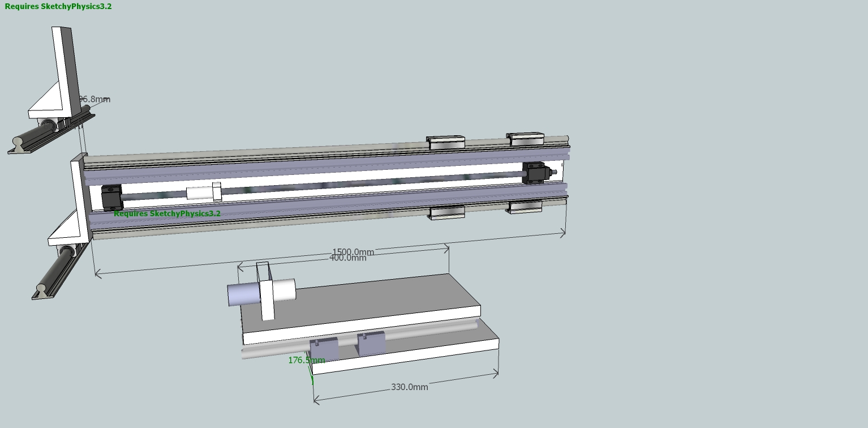Select the 1500.0mm dimension label
The image size is (868, 428).
coord(353,251)
